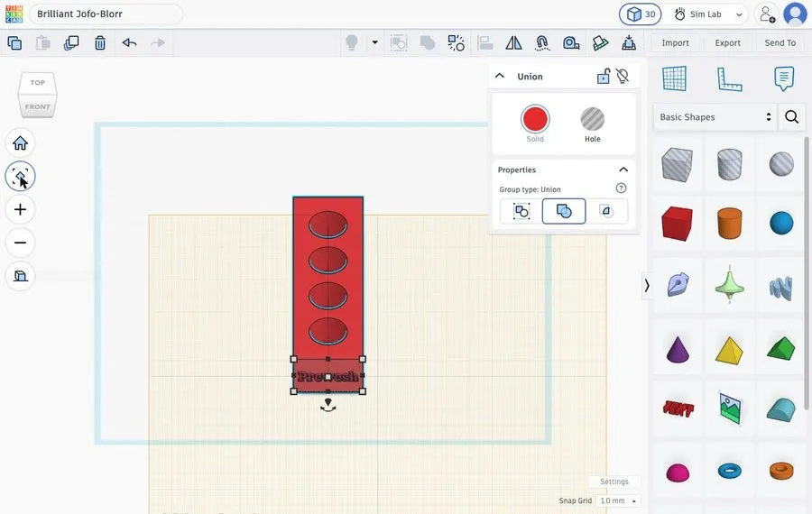The image size is (812, 514).
Task: Collapse the shapes panel chevron
Action: point(647,285)
